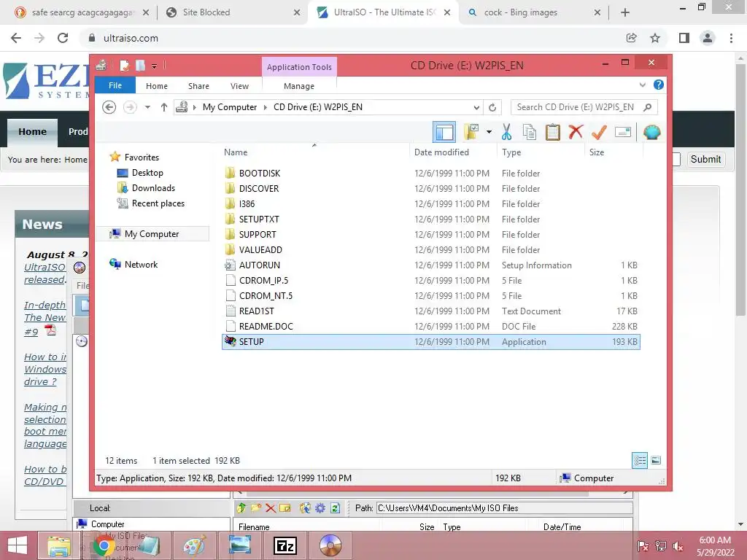The height and width of the screenshot is (560, 747).
Task: Toggle the preview pane layout icon
Action: (444, 132)
